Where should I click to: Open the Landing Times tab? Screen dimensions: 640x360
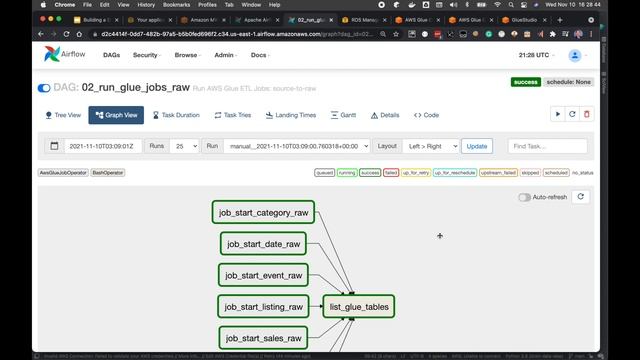[x=291, y=115]
